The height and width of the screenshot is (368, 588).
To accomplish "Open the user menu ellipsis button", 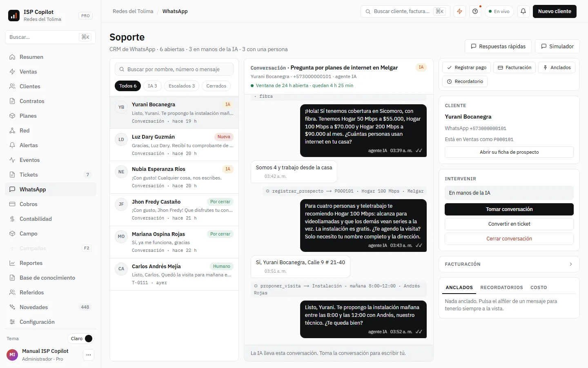I will 89,355.
